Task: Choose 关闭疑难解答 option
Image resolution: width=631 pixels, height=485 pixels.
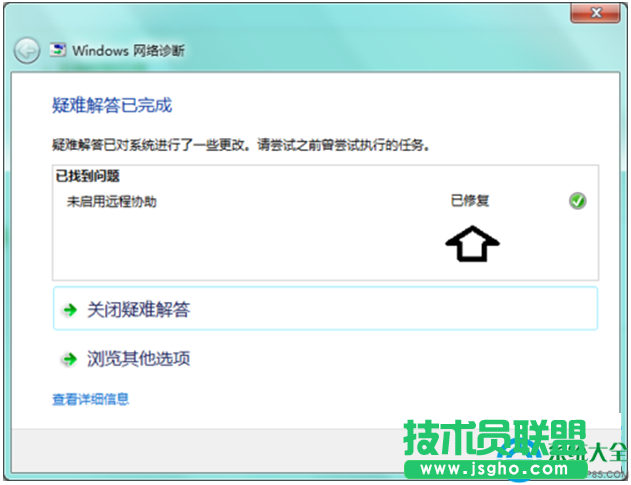Action: pos(325,309)
